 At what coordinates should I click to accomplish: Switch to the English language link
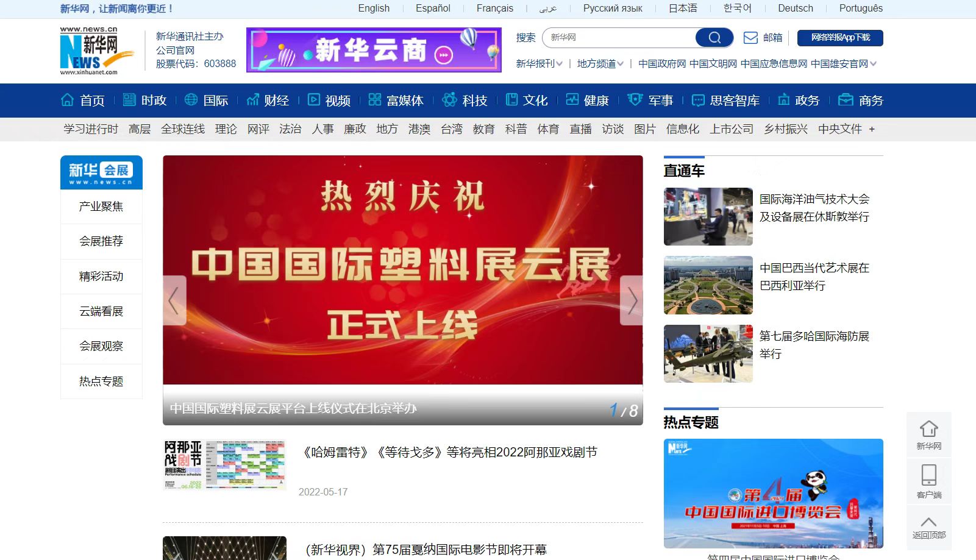coord(374,9)
